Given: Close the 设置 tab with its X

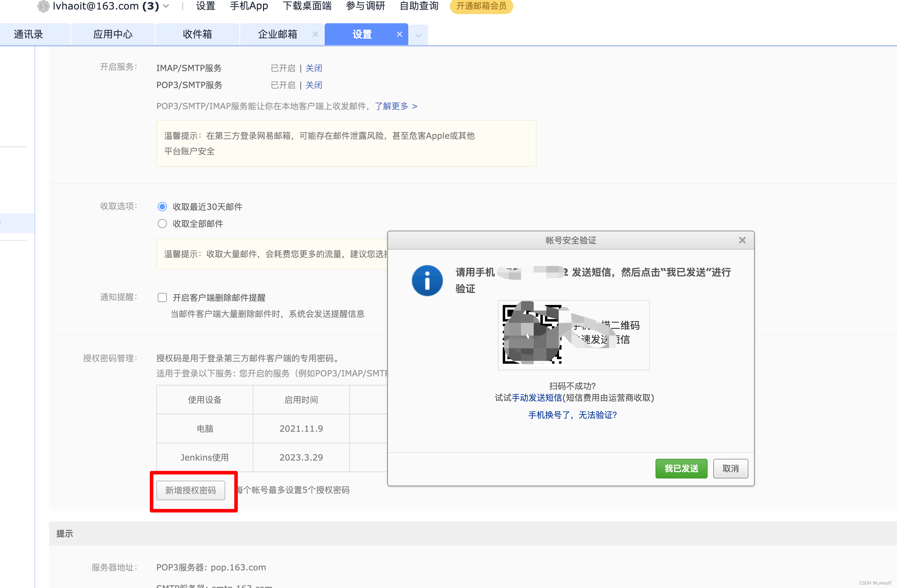Looking at the screenshot, I should (x=400, y=34).
